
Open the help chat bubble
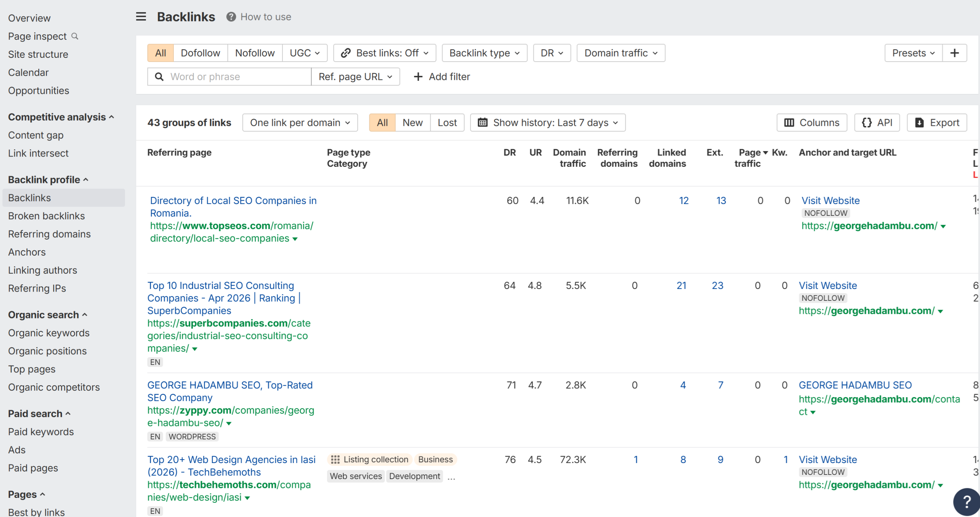[966, 501]
